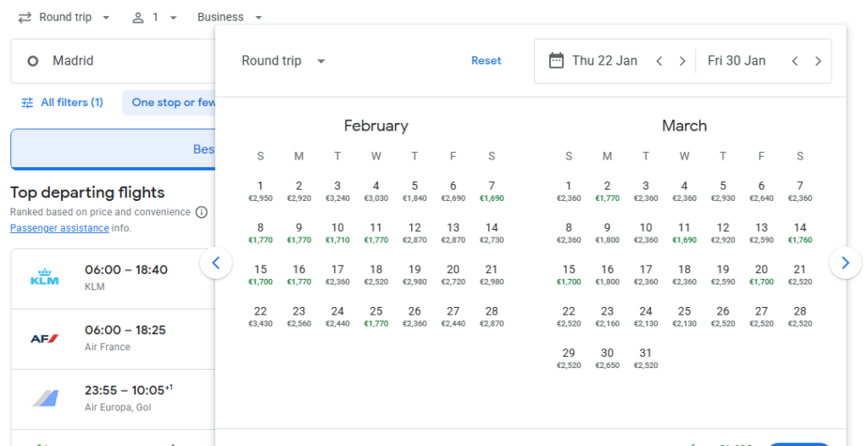This screenshot has height=446, width=868.
Task: Go to previous departure date arrow
Action: click(659, 61)
